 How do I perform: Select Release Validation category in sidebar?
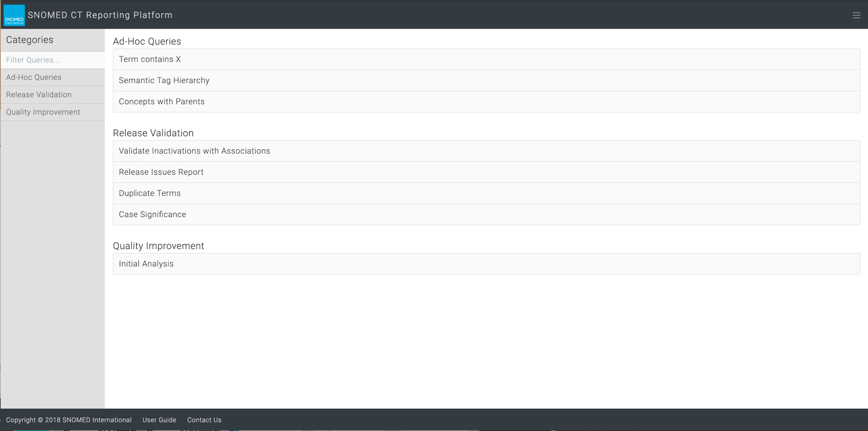[39, 94]
